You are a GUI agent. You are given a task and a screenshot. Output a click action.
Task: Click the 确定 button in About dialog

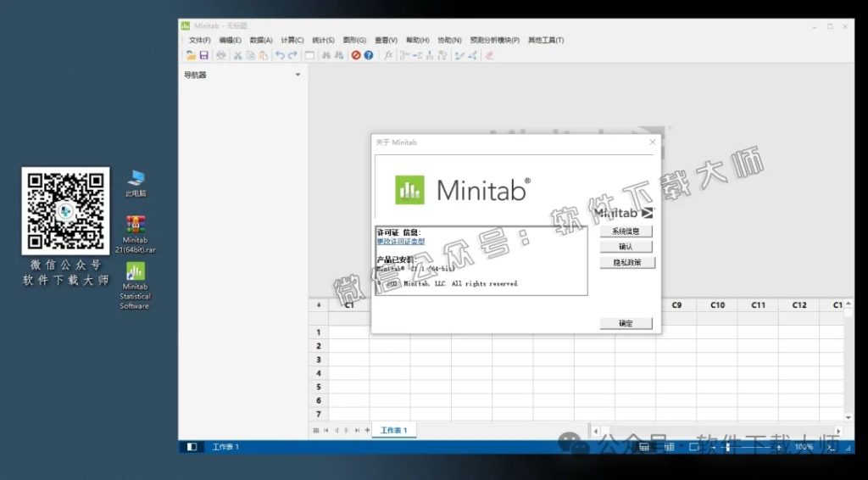(626, 323)
